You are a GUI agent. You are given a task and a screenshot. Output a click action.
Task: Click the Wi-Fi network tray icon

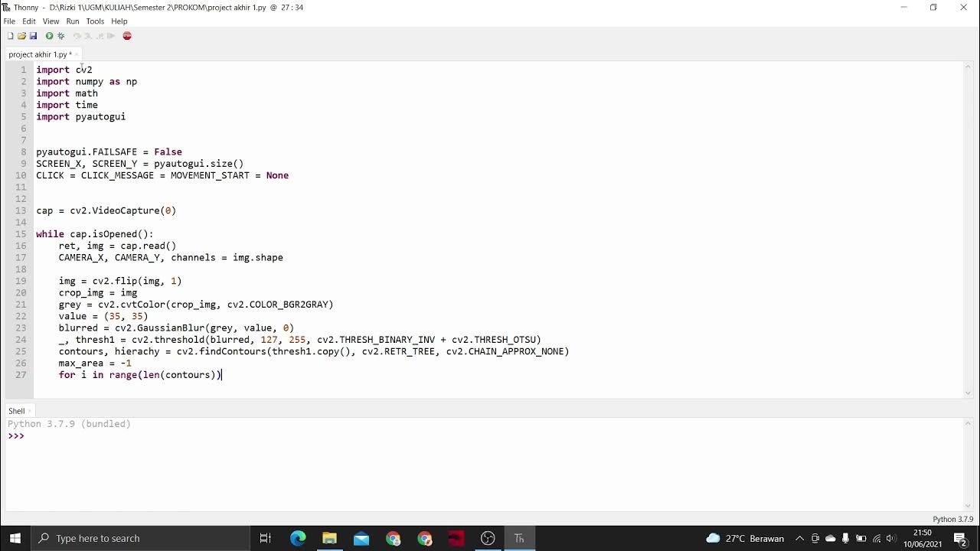(877, 538)
